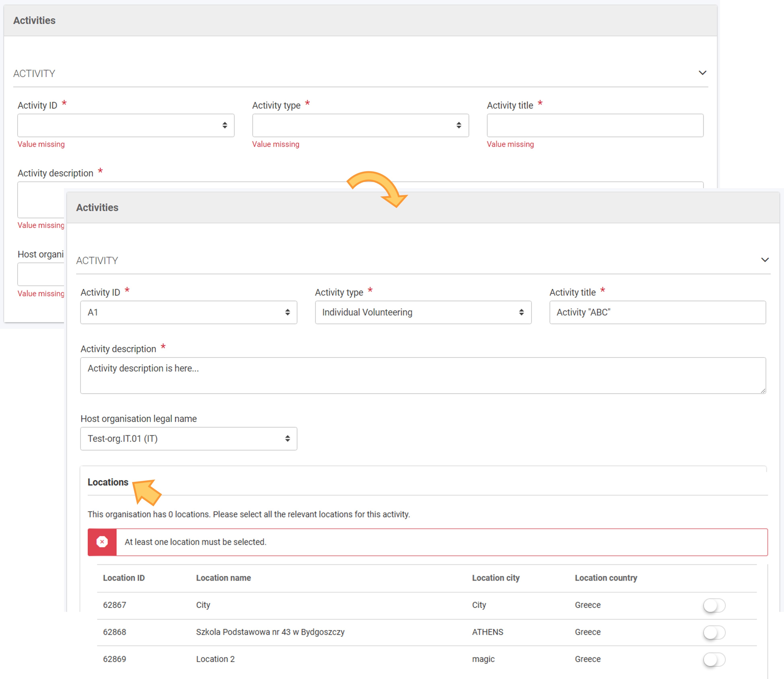Click the resize grip of Activity description textarea
Viewport: 784px width, 679px height.
coord(763,390)
